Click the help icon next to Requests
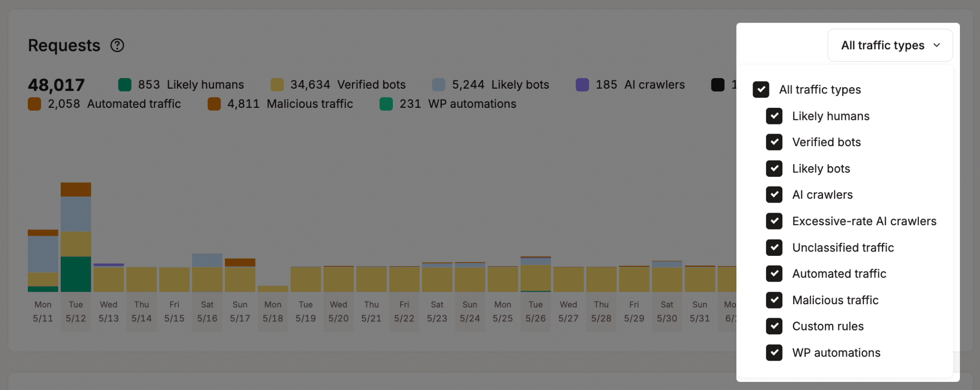 click(117, 46)
